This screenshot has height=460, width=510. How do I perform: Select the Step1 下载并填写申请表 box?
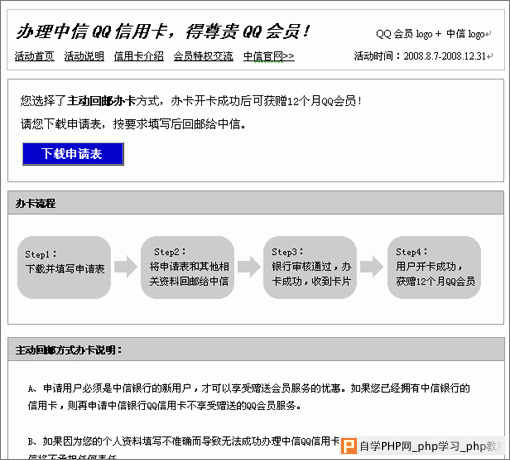pyautogui.click(x=64, y=267)
